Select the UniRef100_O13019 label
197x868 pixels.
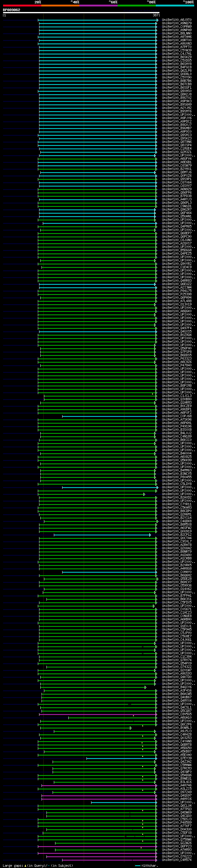[177, 304]
